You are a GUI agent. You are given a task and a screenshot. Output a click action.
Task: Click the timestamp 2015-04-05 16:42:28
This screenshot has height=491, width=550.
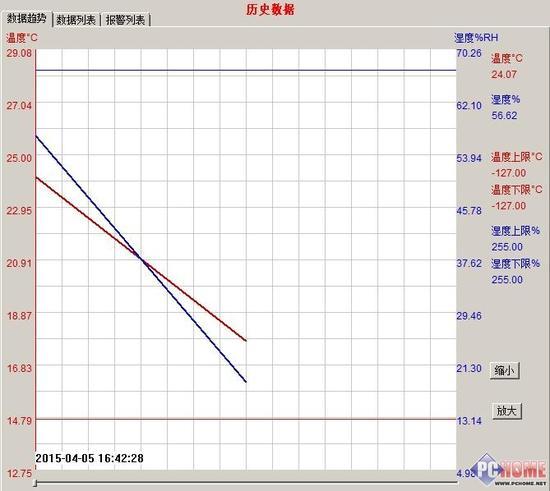tap(89, 458)
